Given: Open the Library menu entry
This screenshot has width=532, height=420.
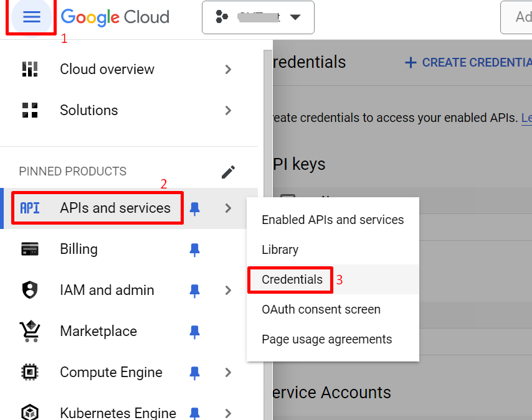Looking at the screenshot, I should pyautogui.click(x=280, y=250).
